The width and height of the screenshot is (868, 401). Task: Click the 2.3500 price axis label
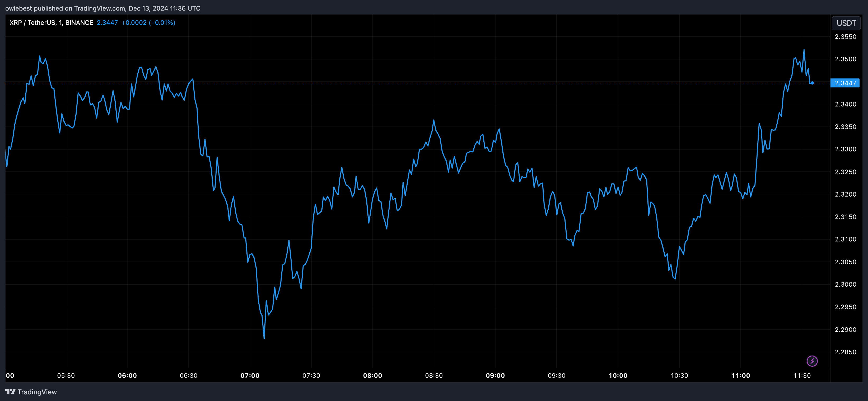[x=846, y=59]
